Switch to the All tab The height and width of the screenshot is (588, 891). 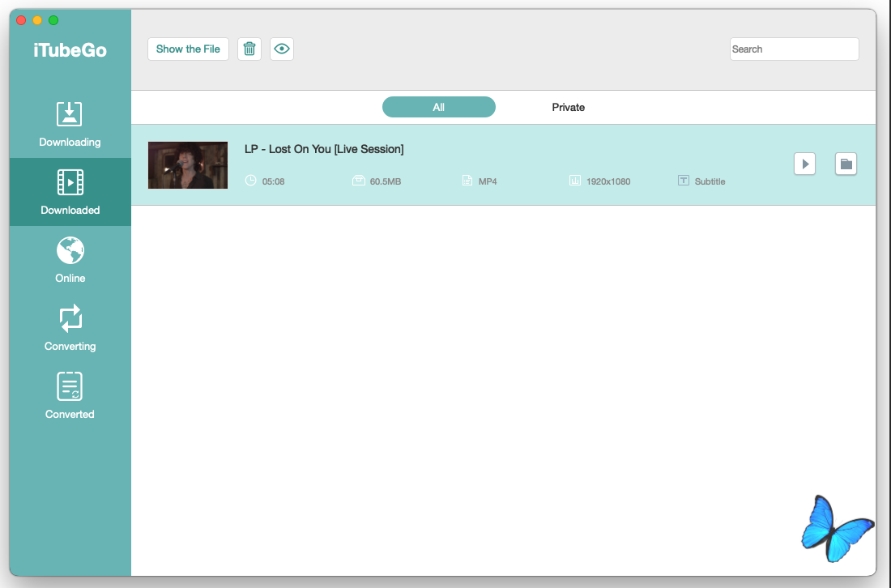[x=439, y=107]
